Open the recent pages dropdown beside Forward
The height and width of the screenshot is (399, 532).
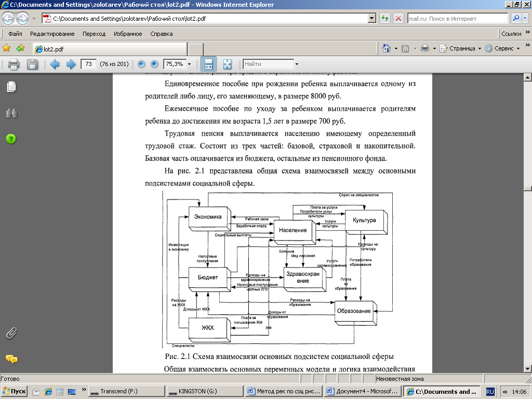34,19
